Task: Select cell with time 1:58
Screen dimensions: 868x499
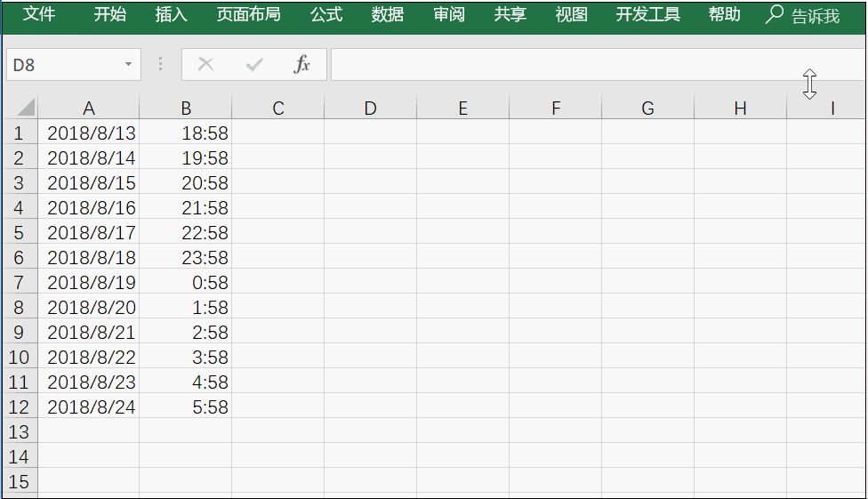Action: click(x=186, y=307)
